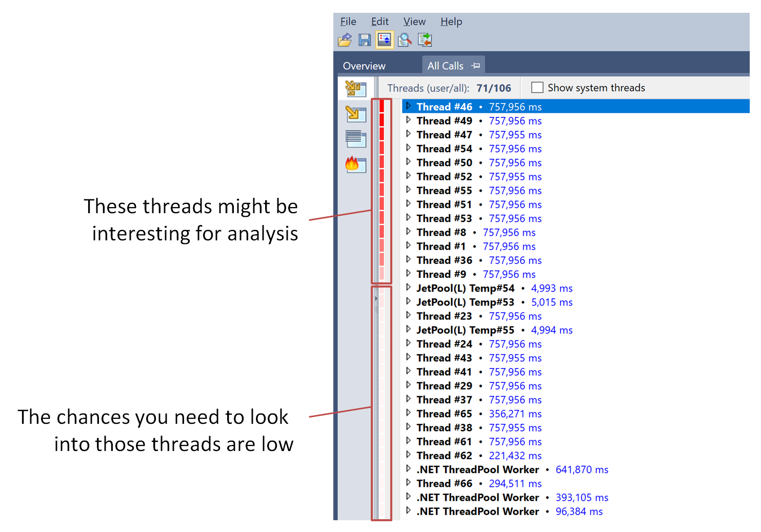The height and width of the screenshot is (532, 761).
Task: Open the Help menu
Action: [x=451, y=22]
